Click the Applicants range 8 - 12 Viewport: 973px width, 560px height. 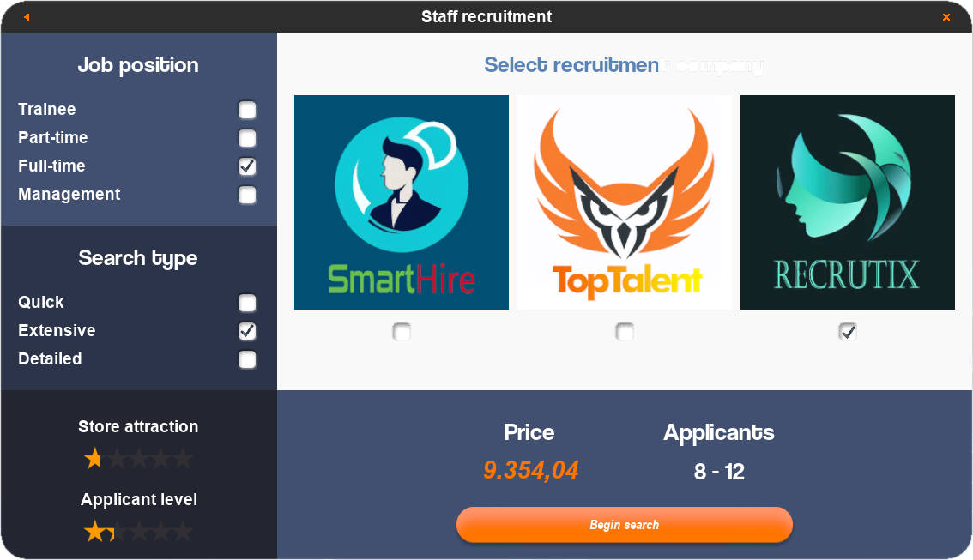718,472
